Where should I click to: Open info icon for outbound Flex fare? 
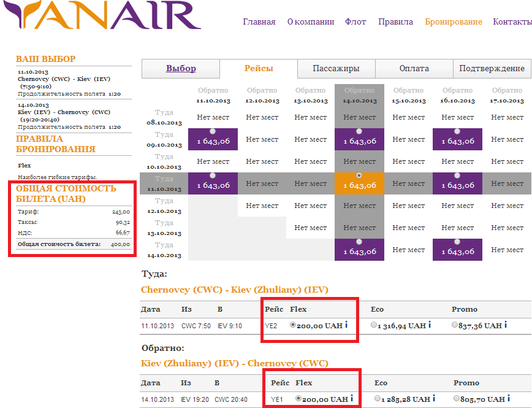(x=346, y=325)
